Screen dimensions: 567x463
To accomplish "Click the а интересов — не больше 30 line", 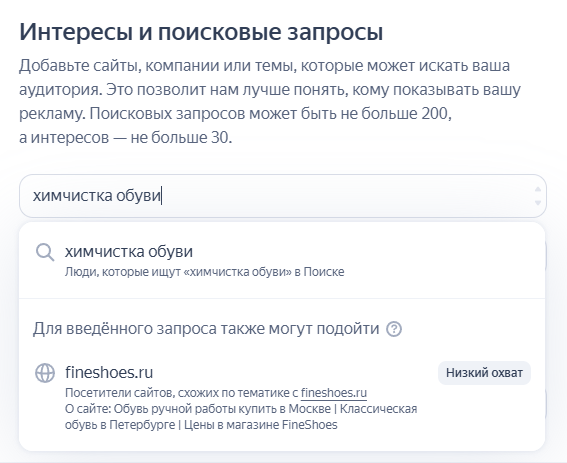I will point(125,137).
